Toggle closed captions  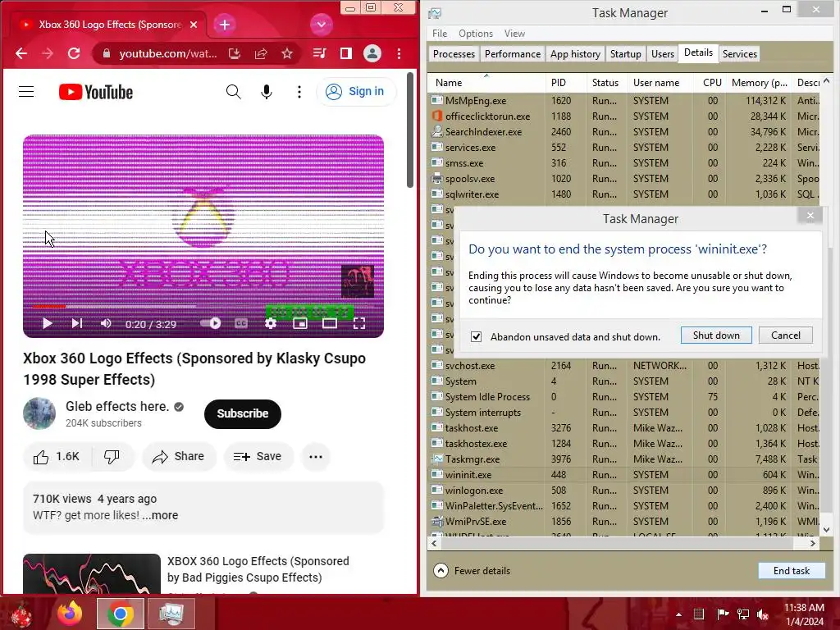(x=241, y=323)
